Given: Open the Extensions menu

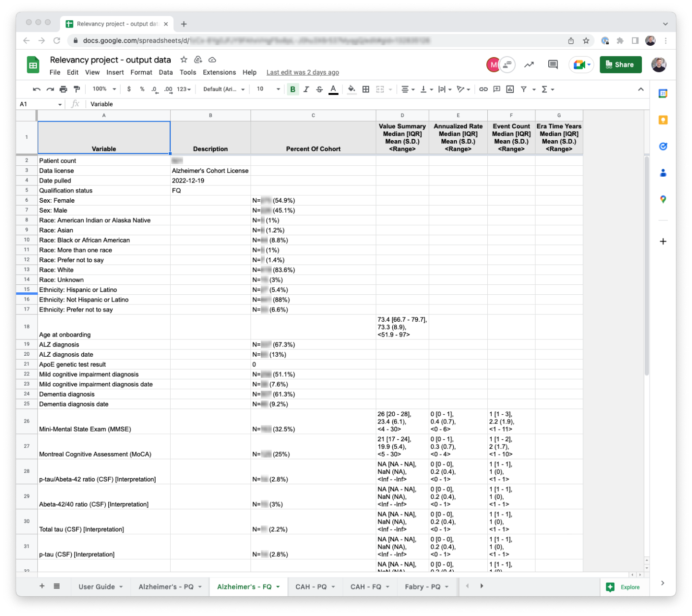Looking at the screenshot, I should [219, 72].
